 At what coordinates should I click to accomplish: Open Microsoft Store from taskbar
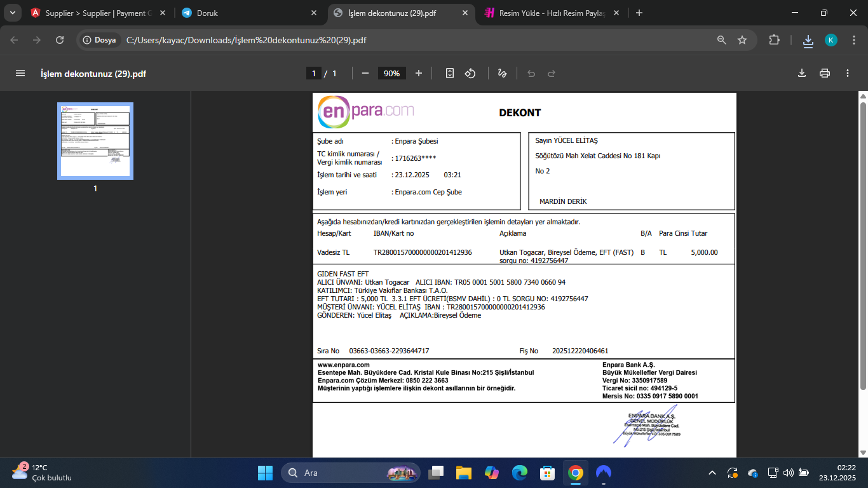548,473
